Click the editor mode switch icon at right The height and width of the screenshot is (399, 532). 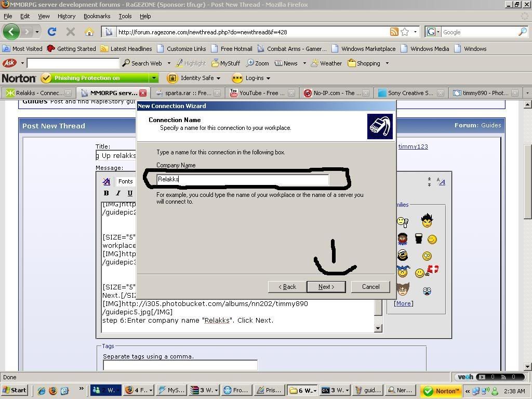[441, 182]
